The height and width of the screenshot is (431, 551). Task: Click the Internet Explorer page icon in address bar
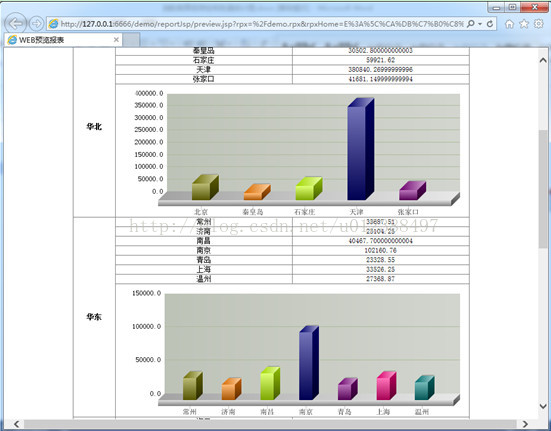click(53, 24)
